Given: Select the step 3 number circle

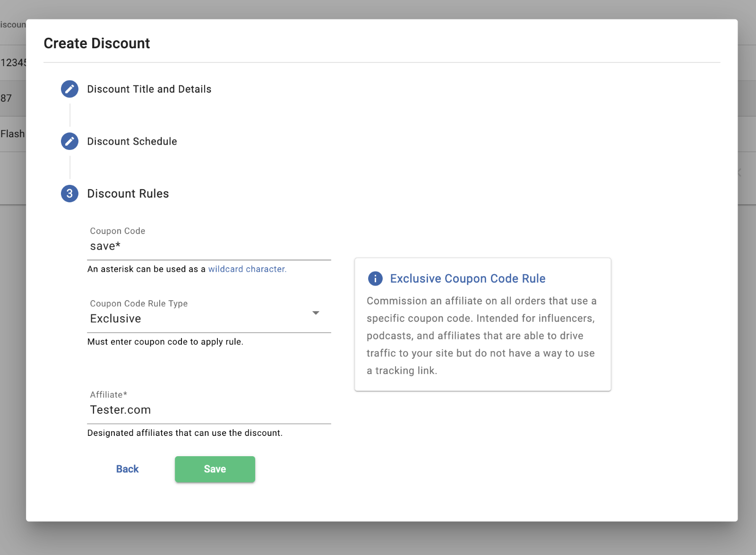Looking at the screenshot, I should (69, 193).
